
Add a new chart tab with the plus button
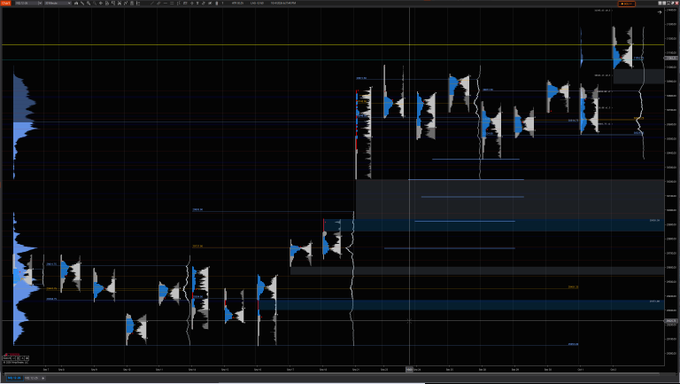pyautogui.click(x=43, y=378)
